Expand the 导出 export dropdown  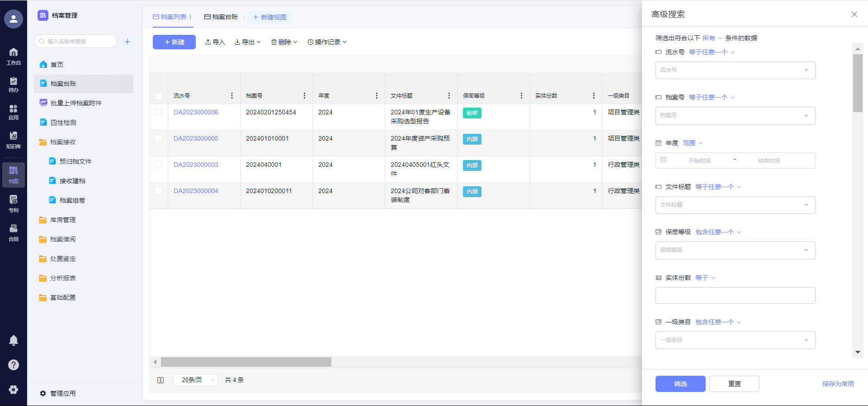click(x=248, y=42)
